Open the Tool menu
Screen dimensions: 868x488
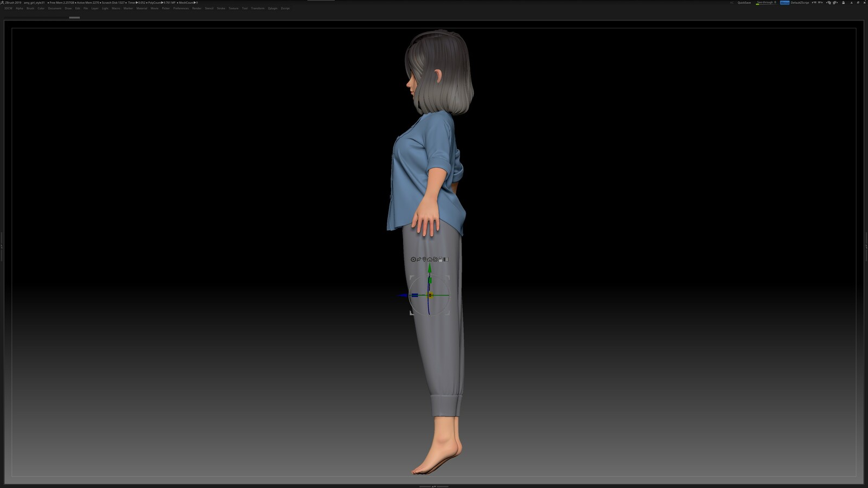point(245,8)
